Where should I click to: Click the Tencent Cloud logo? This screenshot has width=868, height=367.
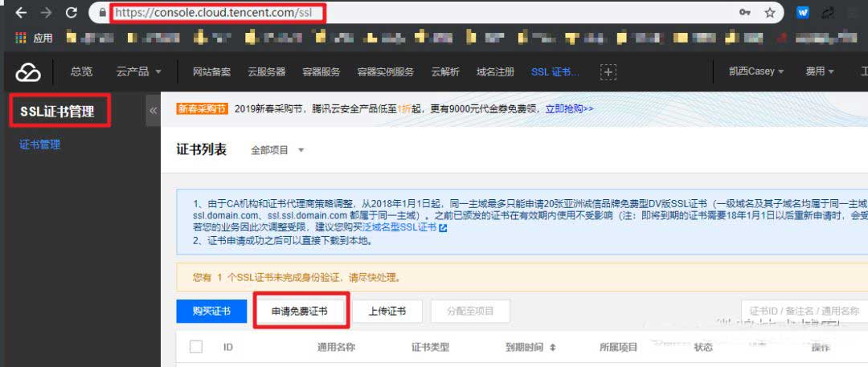point(28,72)
